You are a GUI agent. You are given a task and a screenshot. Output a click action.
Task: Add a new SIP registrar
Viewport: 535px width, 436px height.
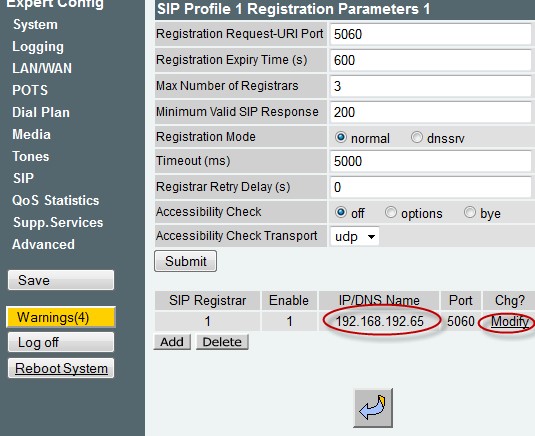(x=172, y=342)
